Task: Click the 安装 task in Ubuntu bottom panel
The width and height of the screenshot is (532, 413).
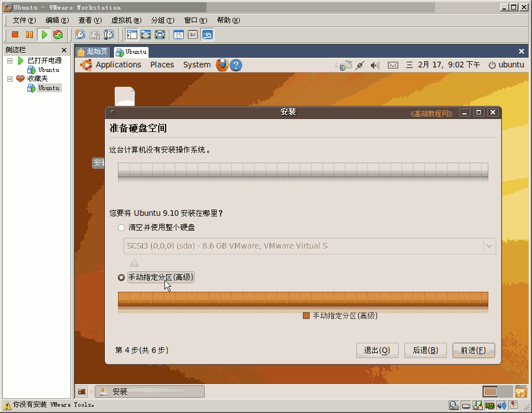Action: (150, 391)
